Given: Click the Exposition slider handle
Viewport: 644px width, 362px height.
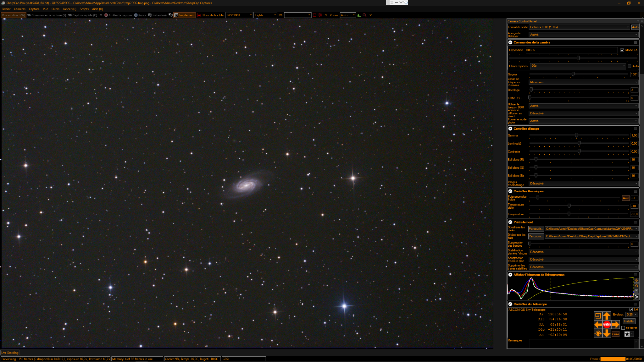Looking at the screenshot, I should 578,58.
